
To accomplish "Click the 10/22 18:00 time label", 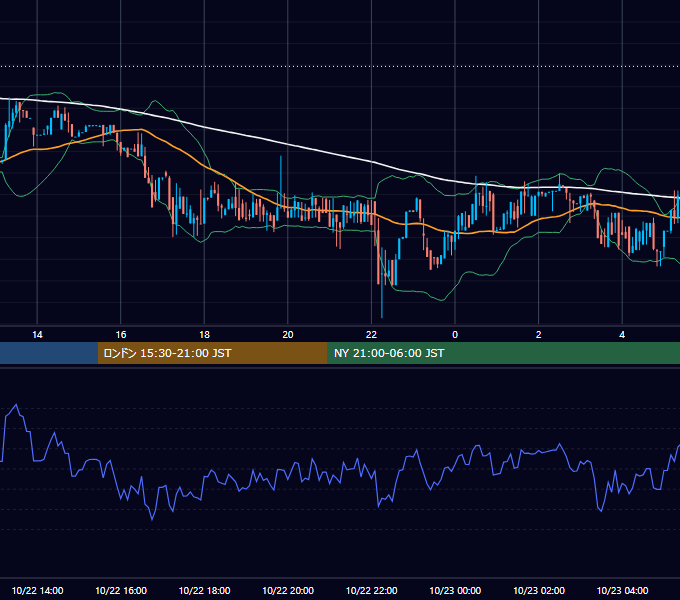I will [x=204, y=590].
